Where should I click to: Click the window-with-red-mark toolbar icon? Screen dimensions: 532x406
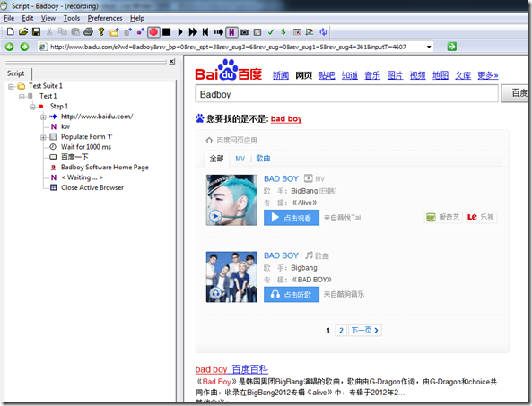point(297,32)
